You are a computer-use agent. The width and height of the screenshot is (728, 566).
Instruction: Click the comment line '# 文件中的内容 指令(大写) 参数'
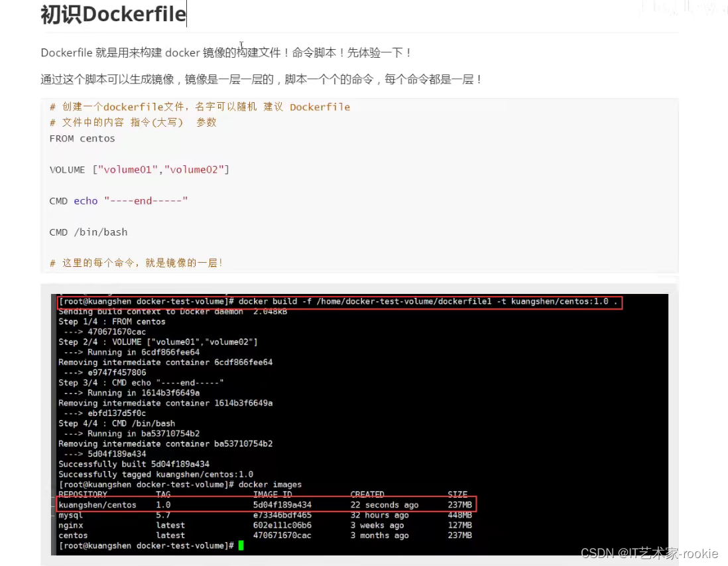133,122
